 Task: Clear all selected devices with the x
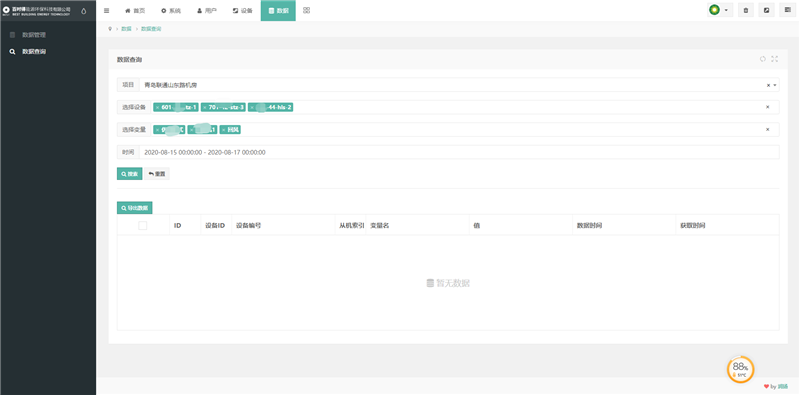767,107
